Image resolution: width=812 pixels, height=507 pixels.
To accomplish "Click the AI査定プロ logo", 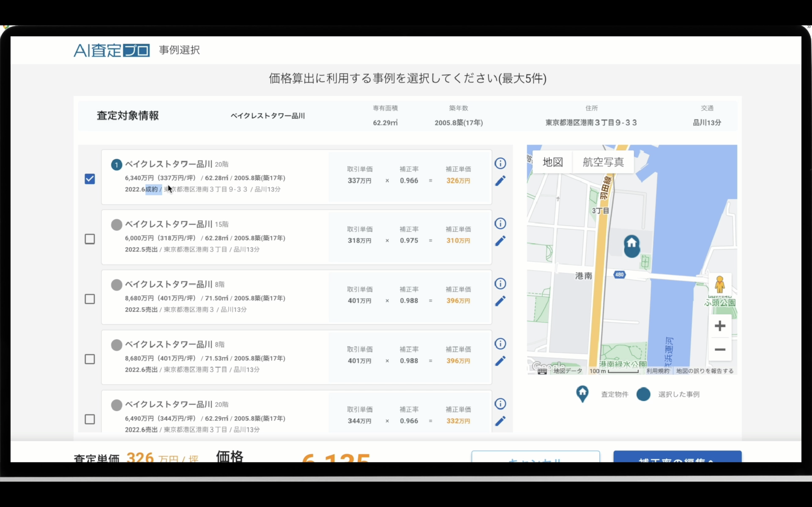I will click(112, 50).
